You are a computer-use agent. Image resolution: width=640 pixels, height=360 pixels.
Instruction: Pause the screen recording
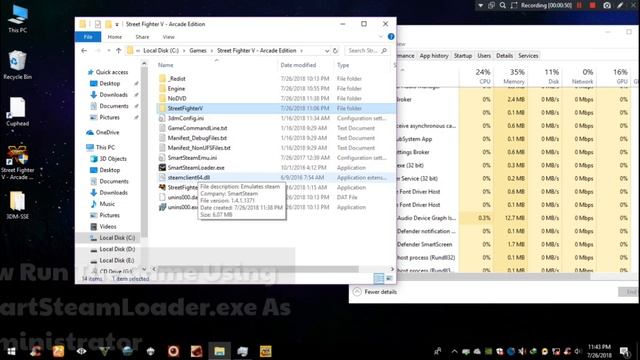579,5
